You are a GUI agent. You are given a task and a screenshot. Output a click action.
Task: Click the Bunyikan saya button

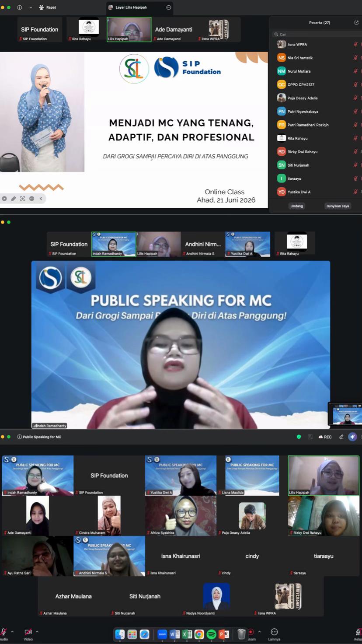(338, 206)
